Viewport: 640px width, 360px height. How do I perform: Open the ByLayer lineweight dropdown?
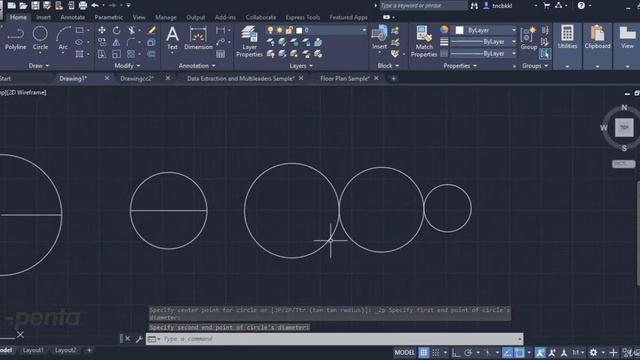tap(483, 42)
